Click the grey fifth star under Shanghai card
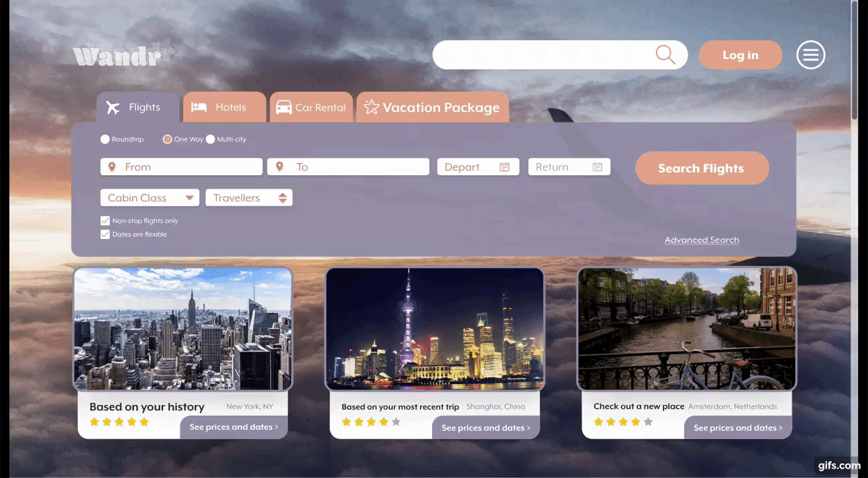Screen dimensions: 868x478 tap(396, 422)
